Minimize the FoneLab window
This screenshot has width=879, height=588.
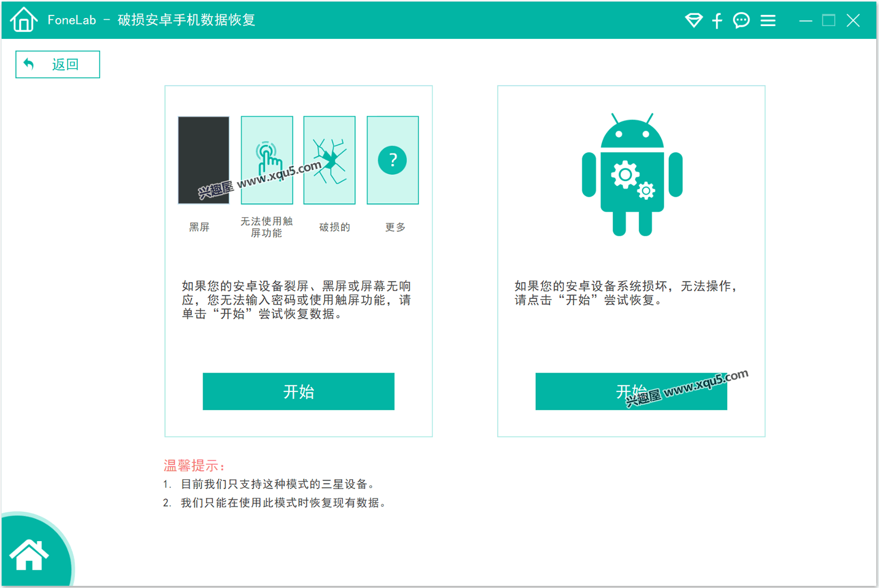click(x=805, y=21)
